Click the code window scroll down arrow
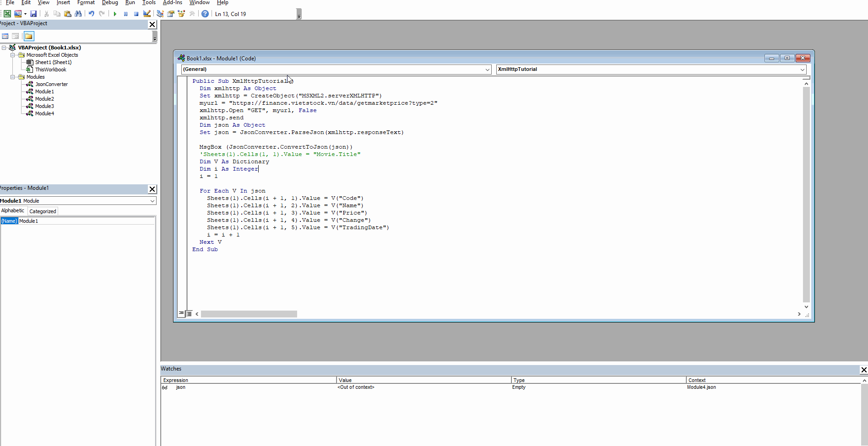The height and width of the screenshot is (446, 868). click(x=806, y=307)
